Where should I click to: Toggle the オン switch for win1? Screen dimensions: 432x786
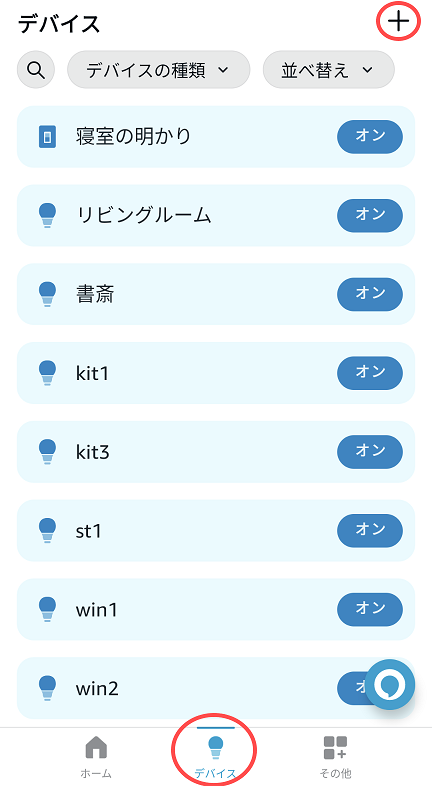[370, 609]
